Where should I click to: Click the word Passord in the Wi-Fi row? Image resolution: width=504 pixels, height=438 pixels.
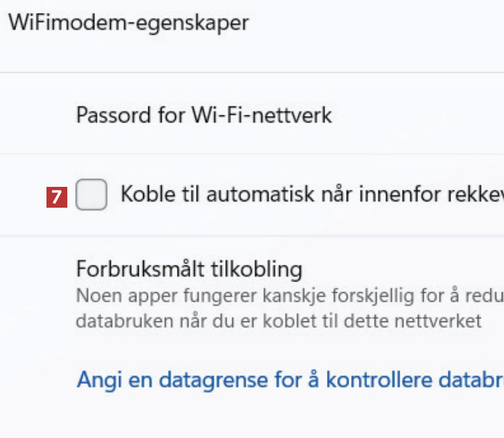pyautogui.click(x=113, y=115)
